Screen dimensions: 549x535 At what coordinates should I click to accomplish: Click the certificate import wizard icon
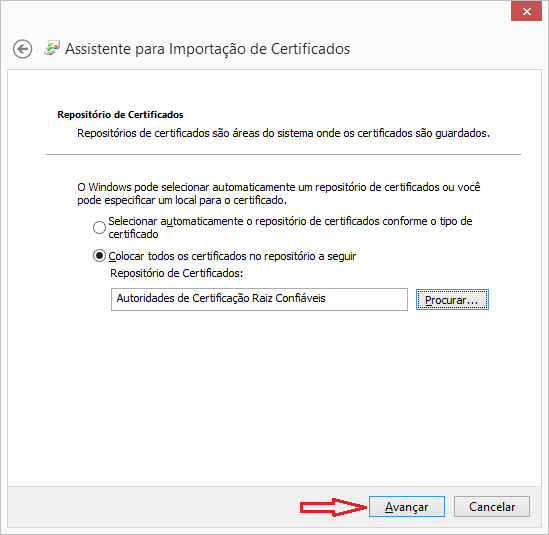click(x=52, y=48)
